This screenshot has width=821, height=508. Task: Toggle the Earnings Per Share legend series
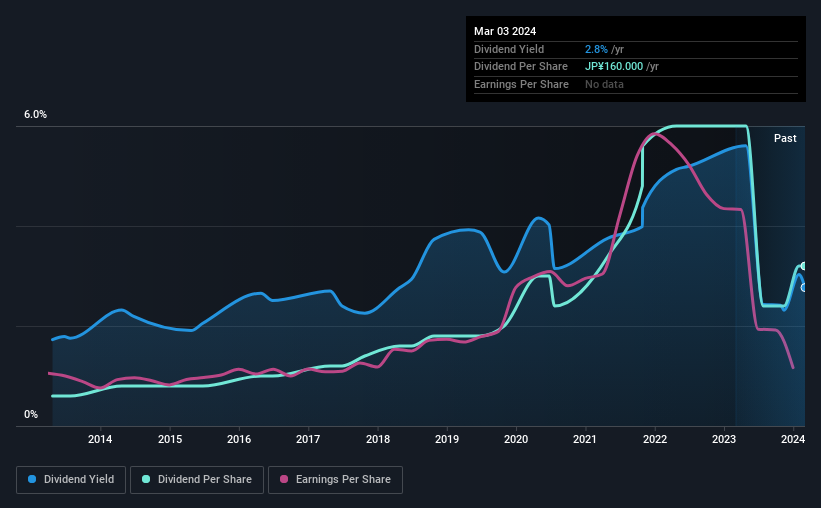(335, 480)
